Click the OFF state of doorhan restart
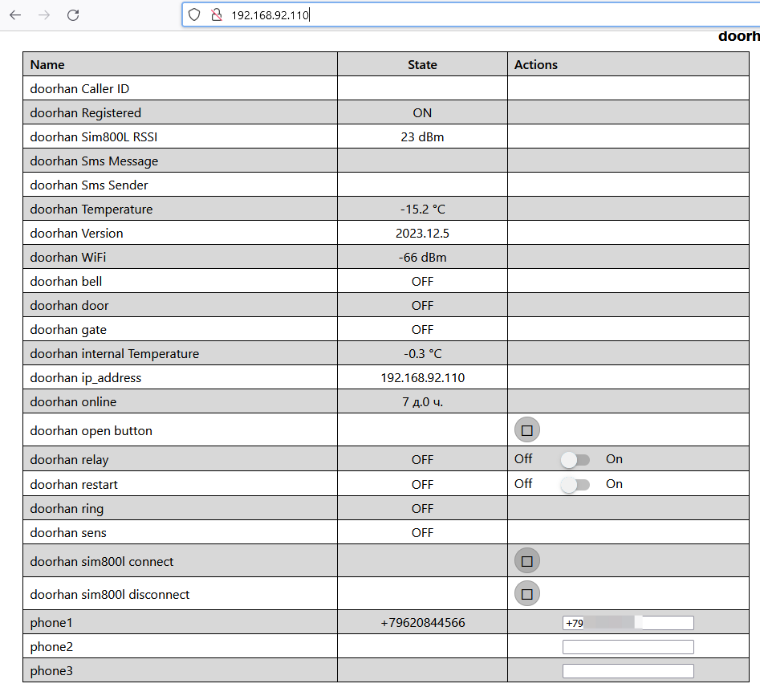Screen dimensions: 760x700 pos(422,485)
